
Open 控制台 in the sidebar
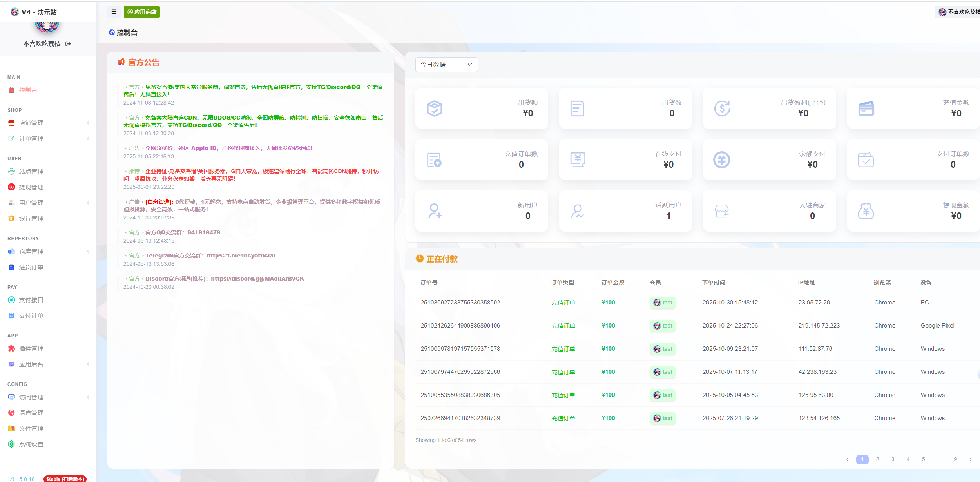pos(28,90)
